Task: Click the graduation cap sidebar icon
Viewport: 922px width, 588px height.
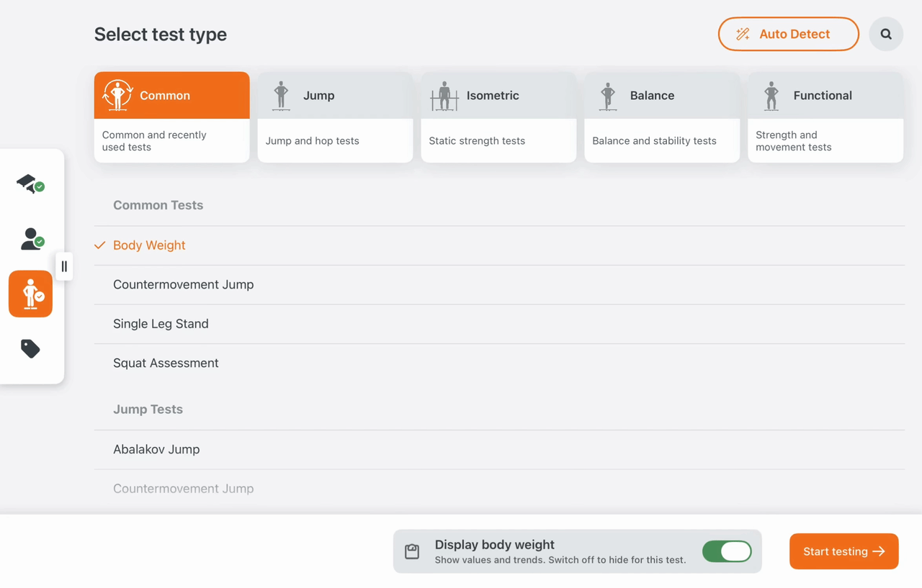Action: (30, 184)
